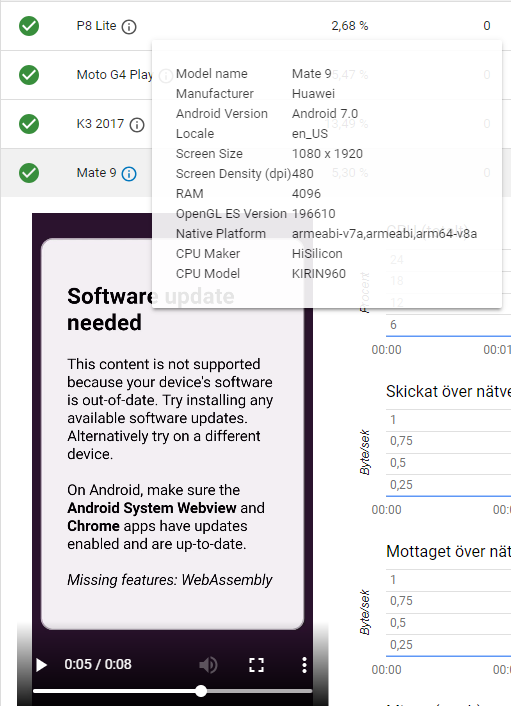Image resolution: width=511 pixels, height=706 pixels.
Task: Select the Mate 9 device name
Action: pos(96,173)
